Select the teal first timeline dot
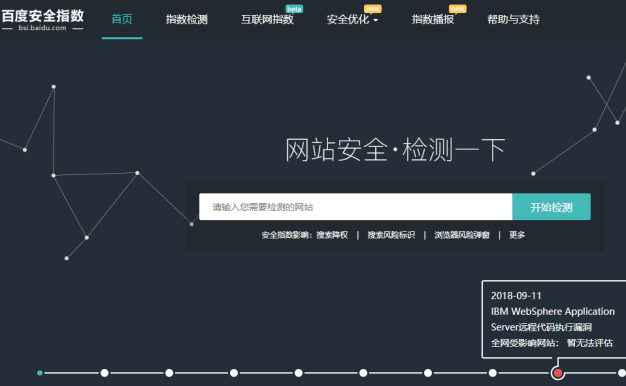The width and height of the screenshot is (626, 386). [x=40, y=373]
